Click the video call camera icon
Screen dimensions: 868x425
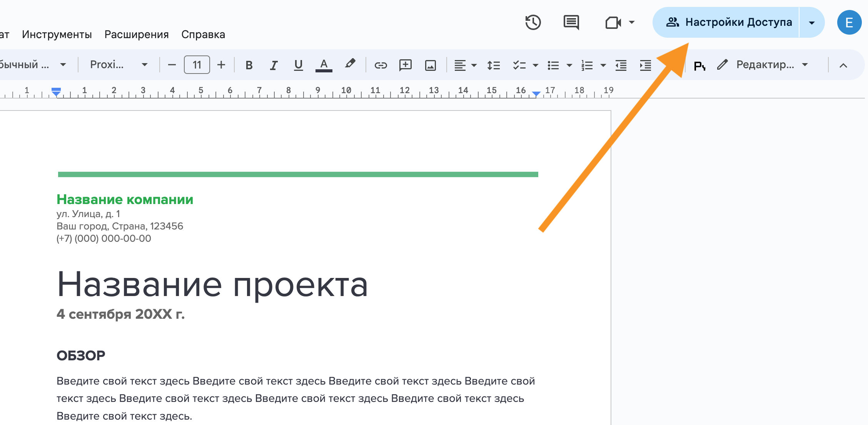(x=613, y=23)
